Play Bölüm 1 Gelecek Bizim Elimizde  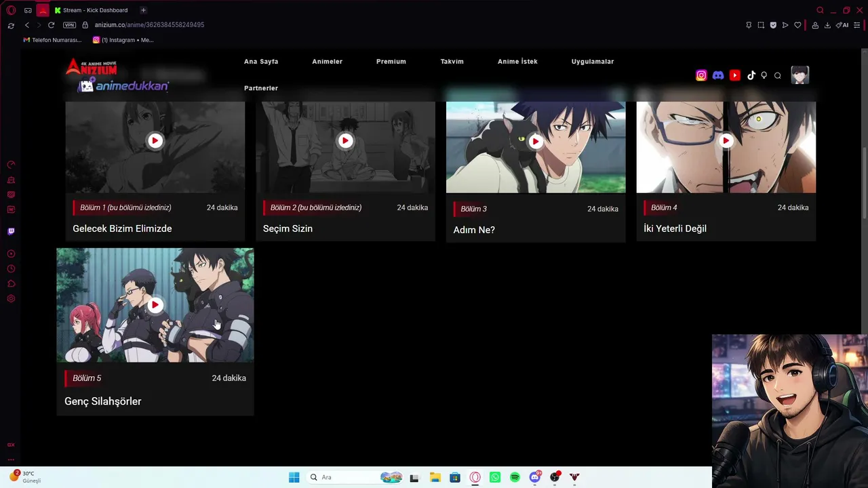155,140
